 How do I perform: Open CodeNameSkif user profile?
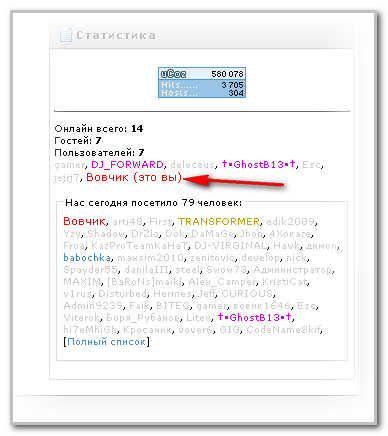pyautogui.click(x=283, y=330)
